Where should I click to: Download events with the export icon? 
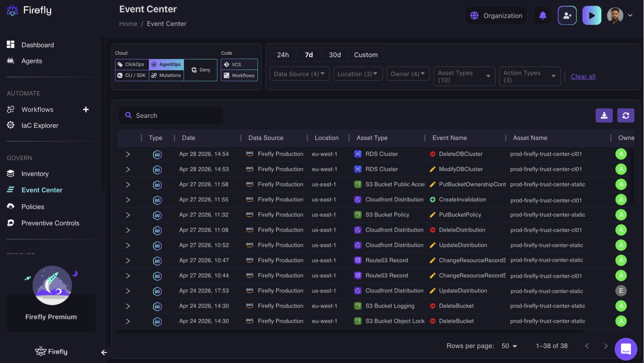[x=604, y=115]
